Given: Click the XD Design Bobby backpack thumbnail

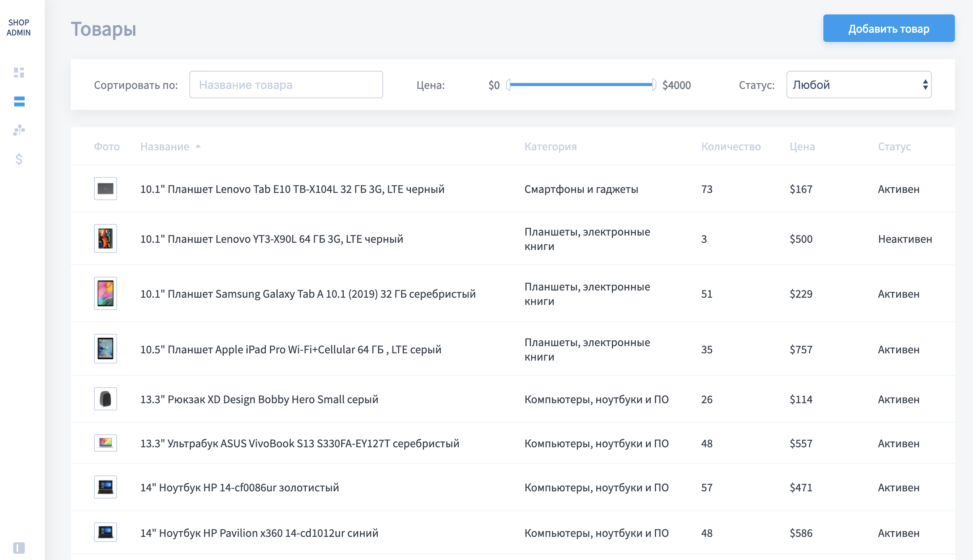Looking at the screenshot, I should [106, 399].
